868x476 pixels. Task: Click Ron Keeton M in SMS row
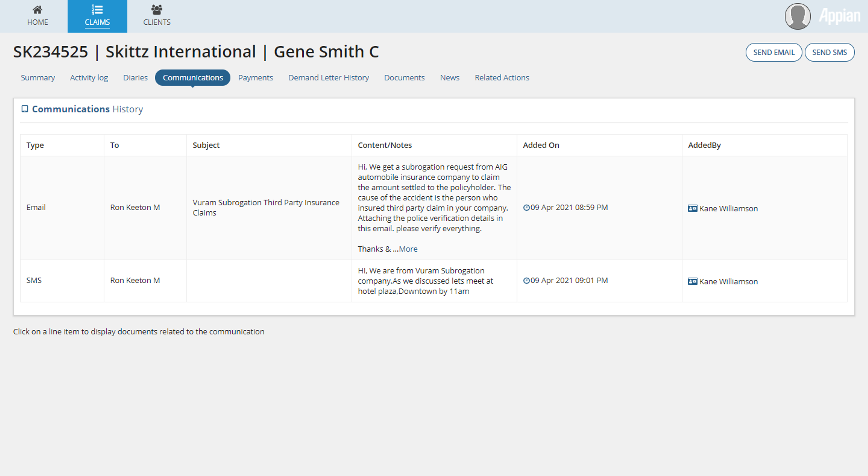click(x=135, y=280)
